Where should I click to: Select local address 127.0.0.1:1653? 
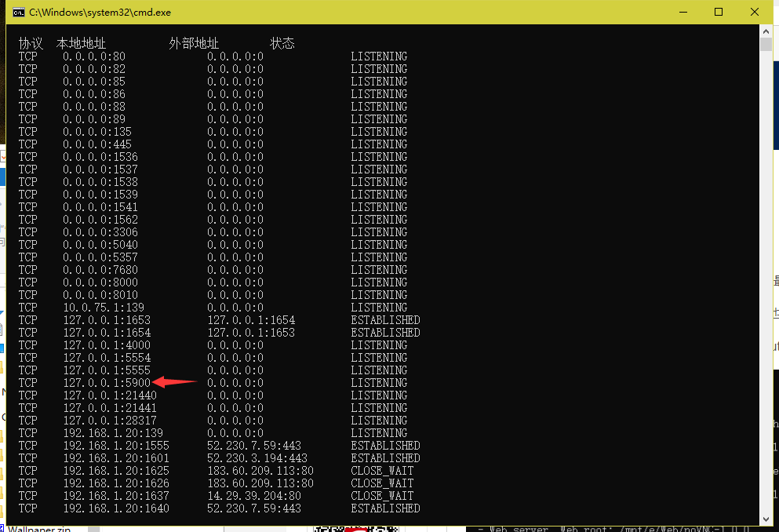click(107, 320)
